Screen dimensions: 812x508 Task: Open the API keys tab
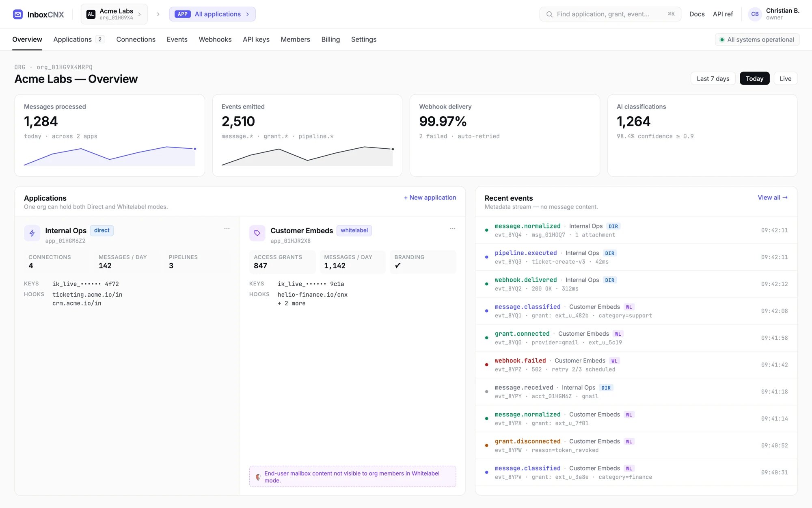coord(256,39)
